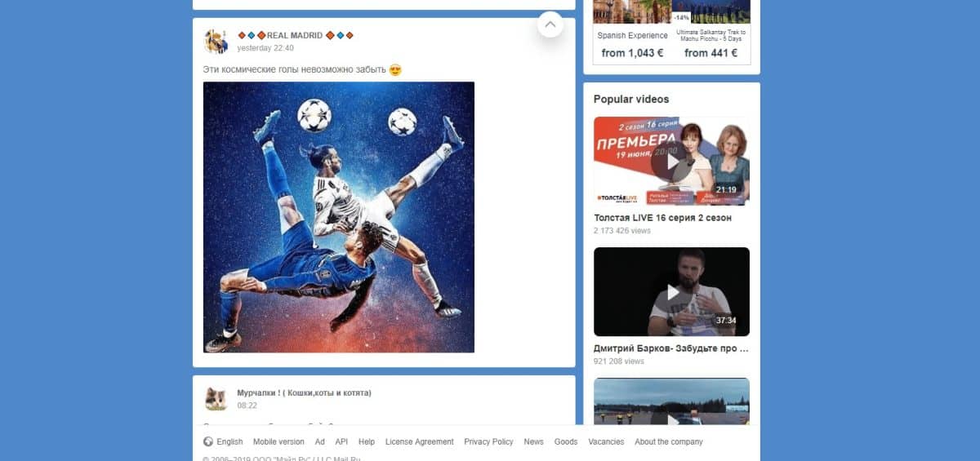Click the globe language icon in footer
The width and height of the screenshot is (980, 461).
point(208,441)
